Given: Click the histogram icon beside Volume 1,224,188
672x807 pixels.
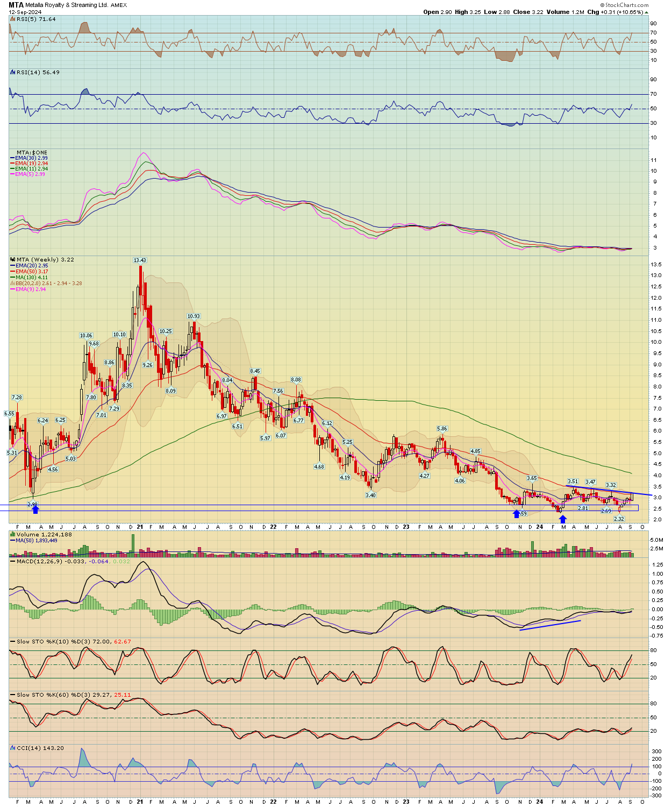Looking at the screenshot, I should (x=12, y=534).
